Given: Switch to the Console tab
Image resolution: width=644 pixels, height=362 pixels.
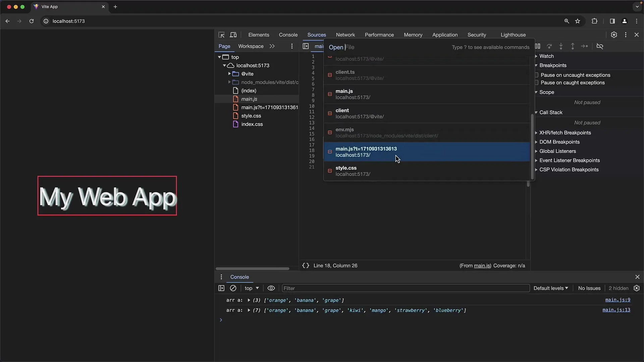Looking at the screenshot, I should pyautogui.click(x=288, y=35).
